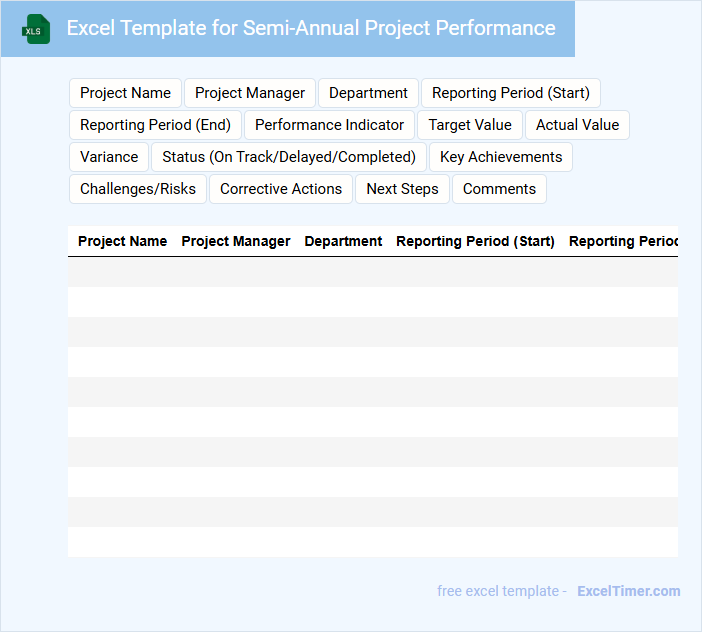Choose the Reporting Period (End) tag
The height and width of the screenshot is (632, 702).
155,125
